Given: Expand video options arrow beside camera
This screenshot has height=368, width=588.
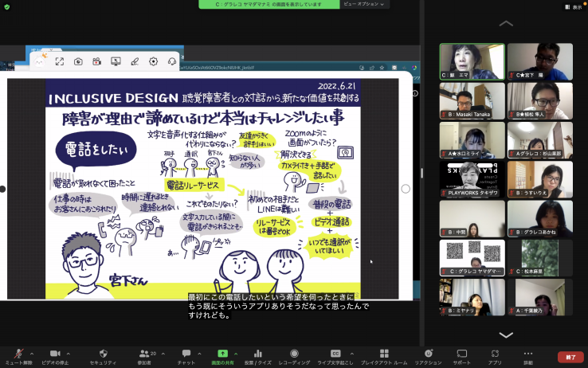Looking at the screenshot, I should click(x=69, y=354).
